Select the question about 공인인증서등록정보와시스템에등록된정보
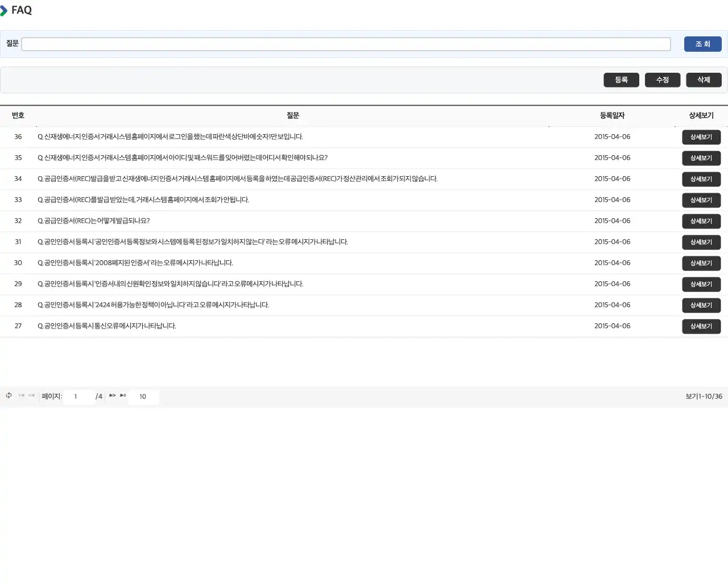 click(x=193, y=242)
